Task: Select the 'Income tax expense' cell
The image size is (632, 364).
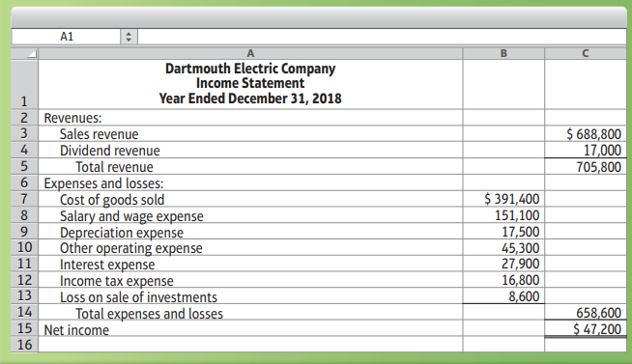Action: point(250,280)
